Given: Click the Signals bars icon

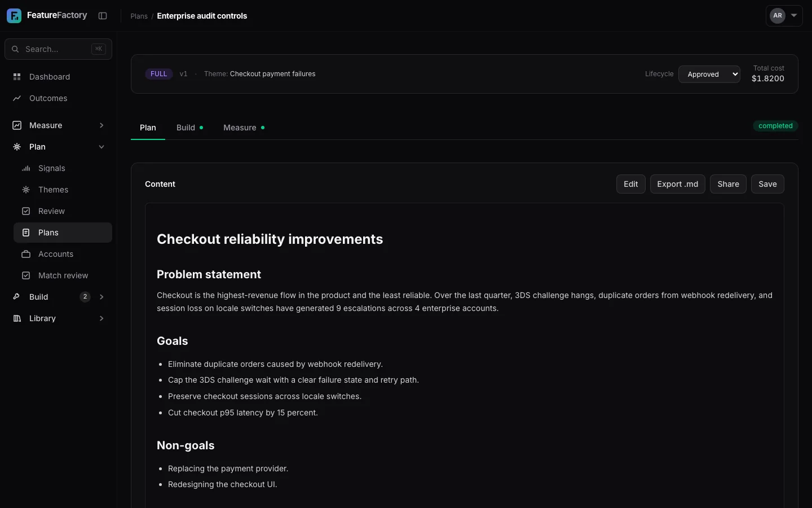Looking at the screenshot, I should (x=26, y=168).
